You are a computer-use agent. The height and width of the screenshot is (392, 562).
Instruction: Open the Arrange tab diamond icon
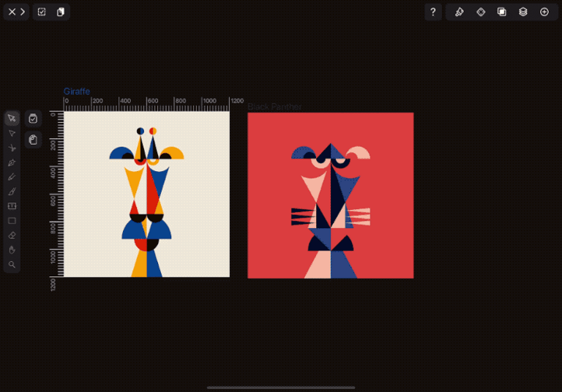481,12
